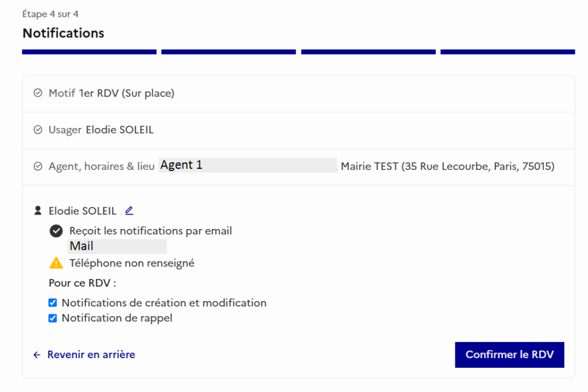The image size is (588, 392).
Task: Click the yellow warning triangle icon
Action: click(x=56, y=263)
